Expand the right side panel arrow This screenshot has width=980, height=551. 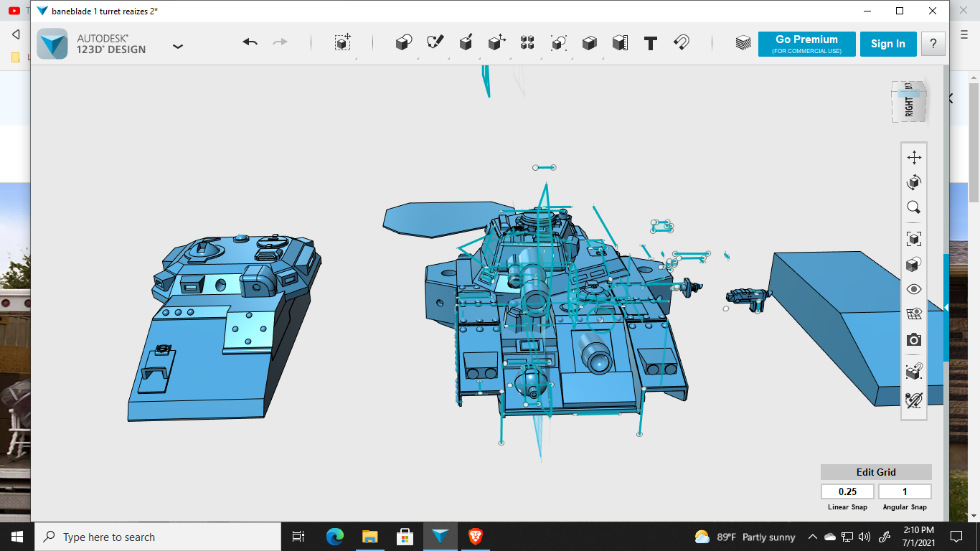946,307
